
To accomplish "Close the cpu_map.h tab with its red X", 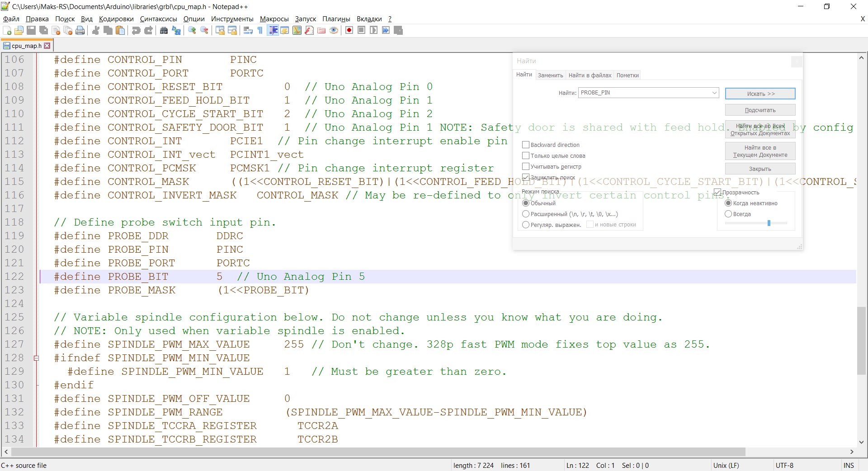I will click(47, 46).
